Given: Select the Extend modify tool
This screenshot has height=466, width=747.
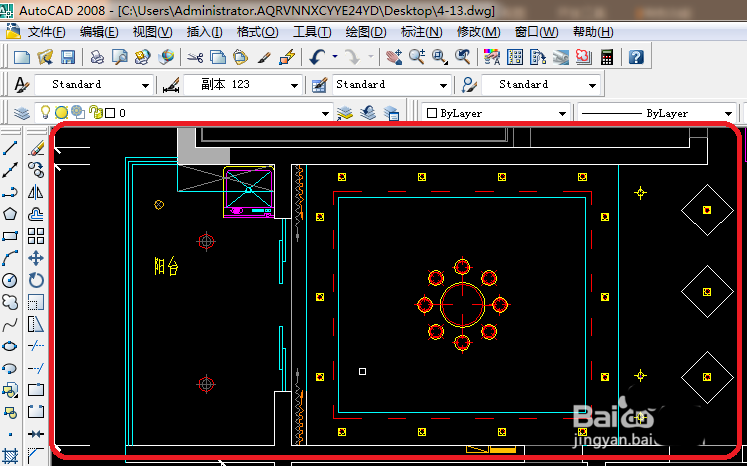Looking at the screenshot, I should 36,368.
